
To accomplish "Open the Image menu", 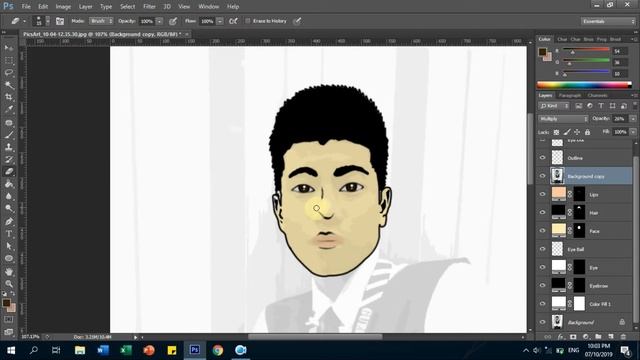I will (x=63, y=7).
